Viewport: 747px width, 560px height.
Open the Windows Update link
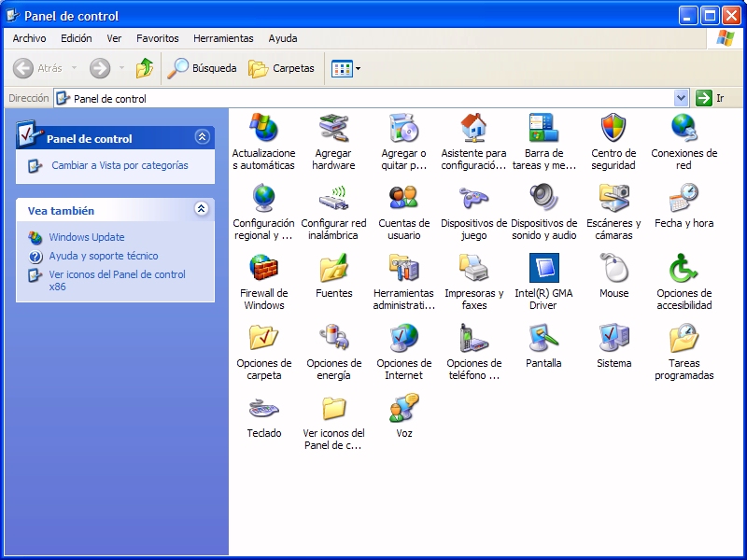87,237
